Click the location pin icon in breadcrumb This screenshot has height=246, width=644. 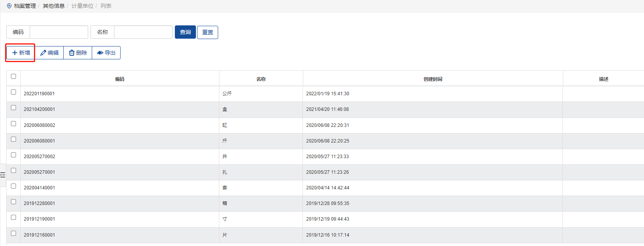coord(9,6)
